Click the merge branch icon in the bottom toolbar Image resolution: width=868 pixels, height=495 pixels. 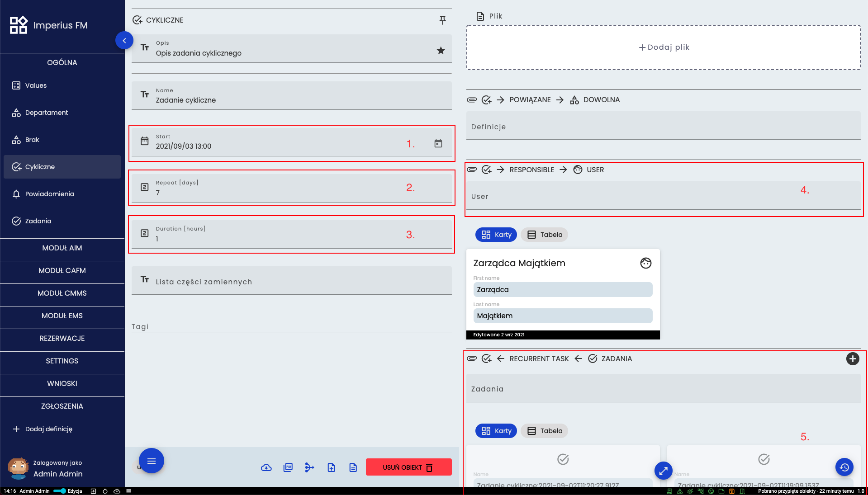click(x=309, y=467)
